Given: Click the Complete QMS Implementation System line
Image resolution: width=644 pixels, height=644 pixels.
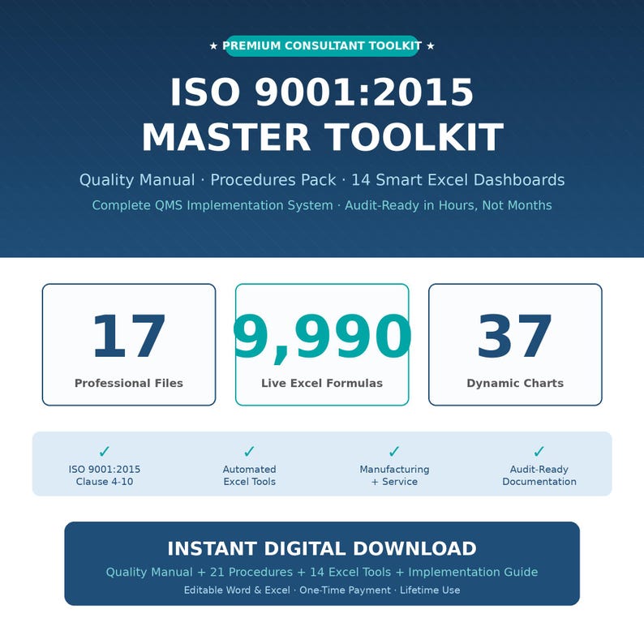Looking at the screenshot, I should tap(322, 205).
